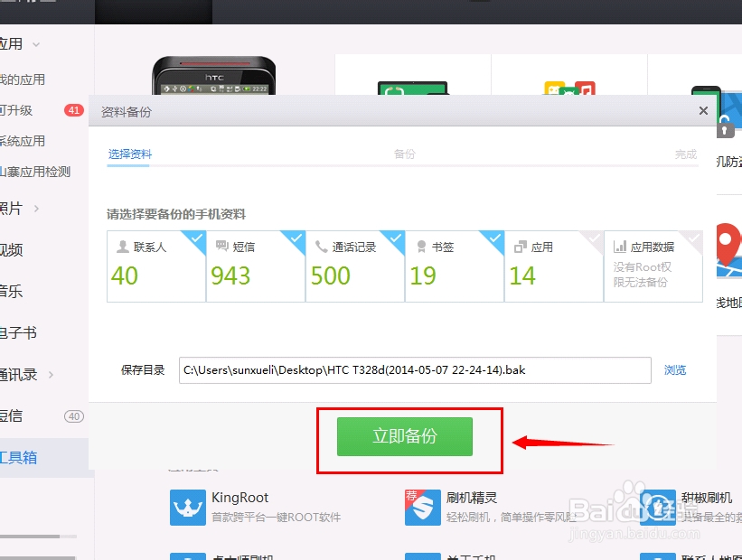This screenshot has height=560, width=742.
Task: Open 电子书 in the sidebar
Action: point(18,333)
